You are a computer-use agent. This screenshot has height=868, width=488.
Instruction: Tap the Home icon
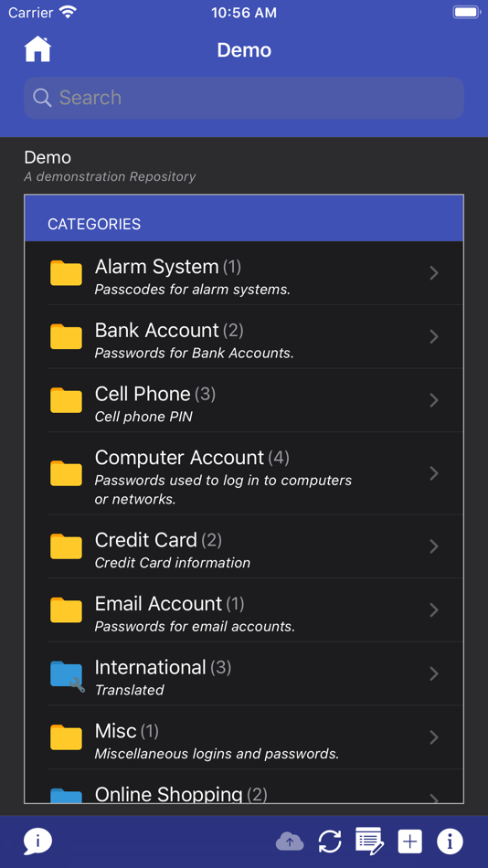pyautogui.click(x=37, y=49)
